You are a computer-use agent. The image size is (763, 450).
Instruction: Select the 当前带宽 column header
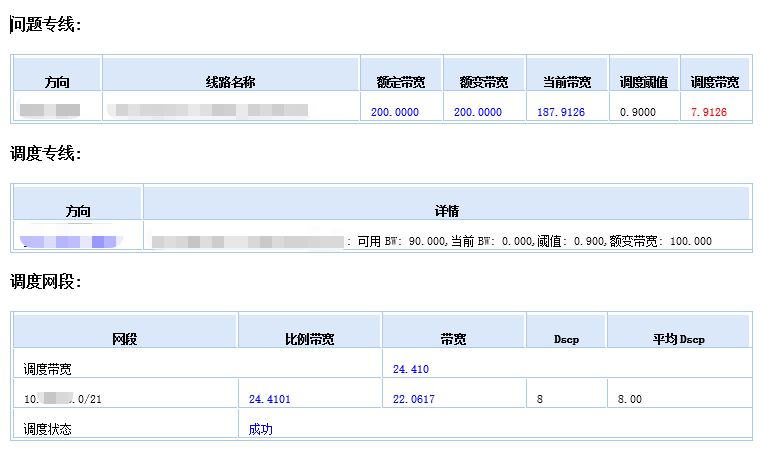tap(567, 82)
